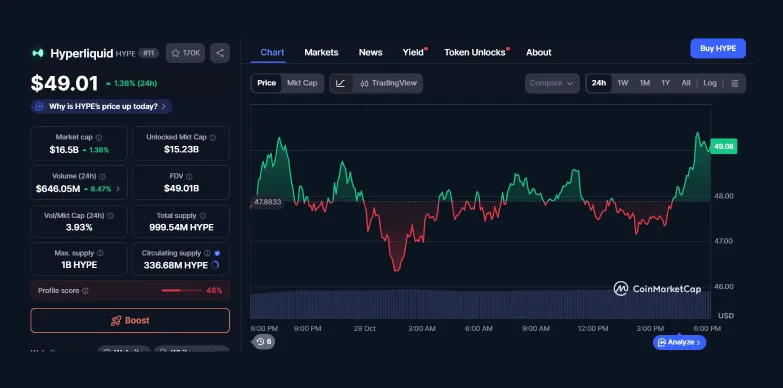Click info icon next to Market cap
Screen dimensions: 783x388
click(99, 137)
